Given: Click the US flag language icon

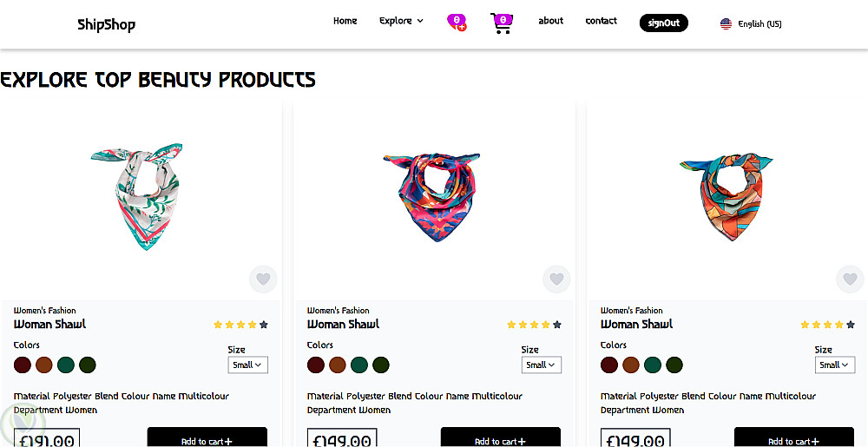Looking at the screenshot, I should [726, 23].
